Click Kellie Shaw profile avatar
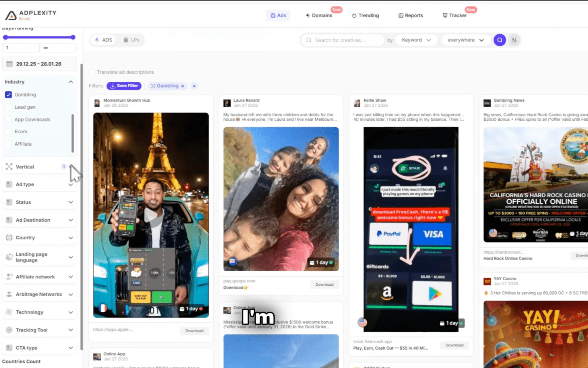Image resolution: width=588 pixels, height=368 pixels. pos(357,103)
